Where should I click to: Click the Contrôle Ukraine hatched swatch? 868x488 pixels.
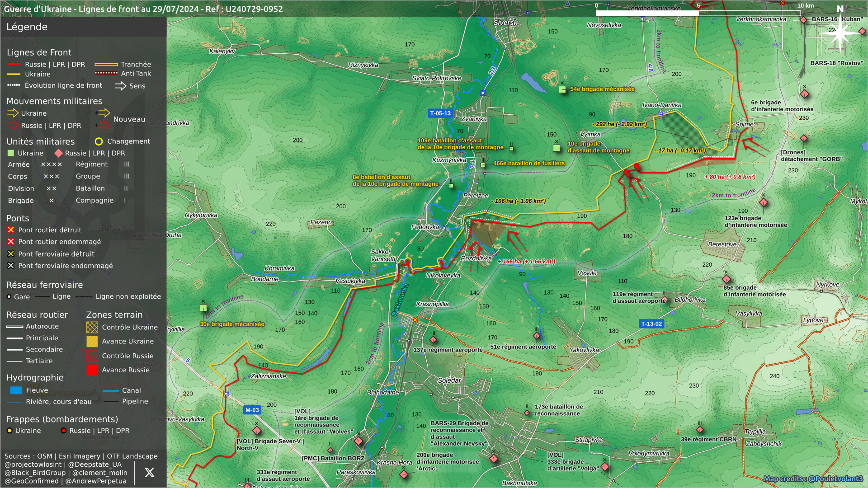coord(92,327)
